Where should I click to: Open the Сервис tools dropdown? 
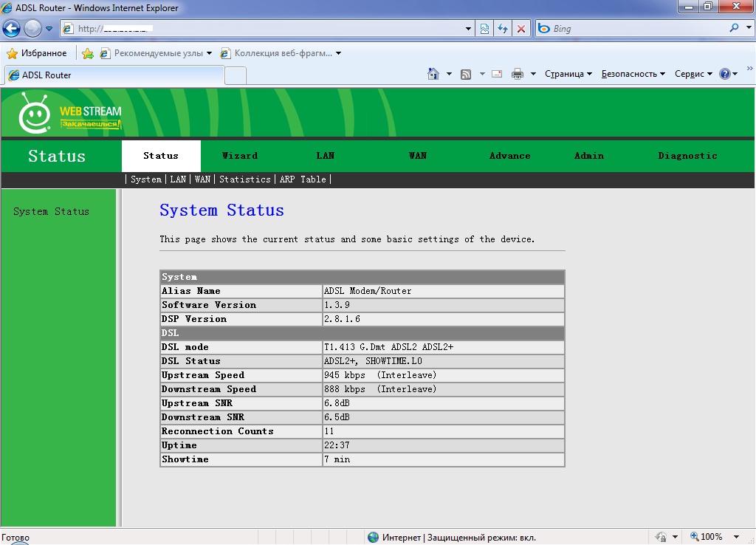click(693, 74)
